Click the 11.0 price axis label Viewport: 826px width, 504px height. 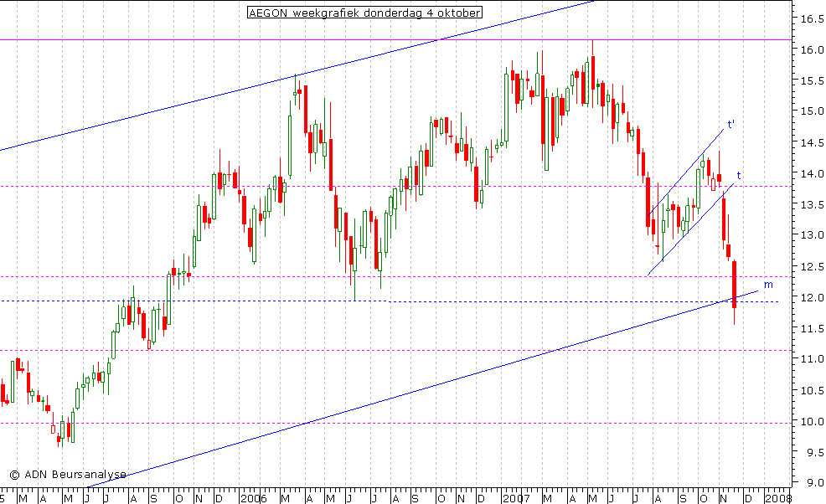point(812,359)
